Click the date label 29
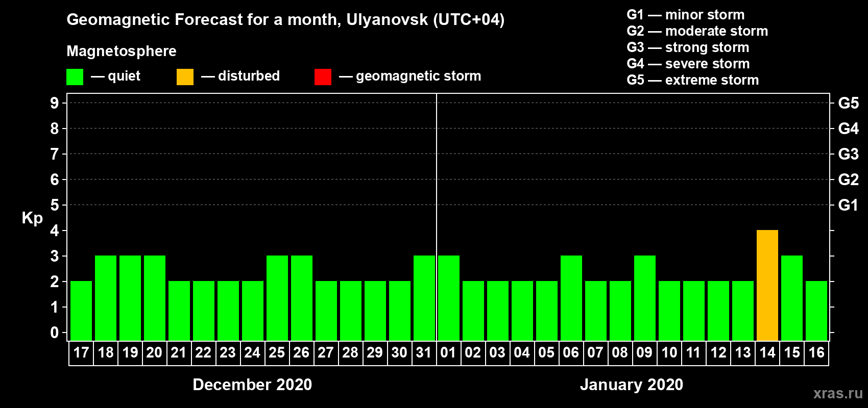 [x=375, y=353]
